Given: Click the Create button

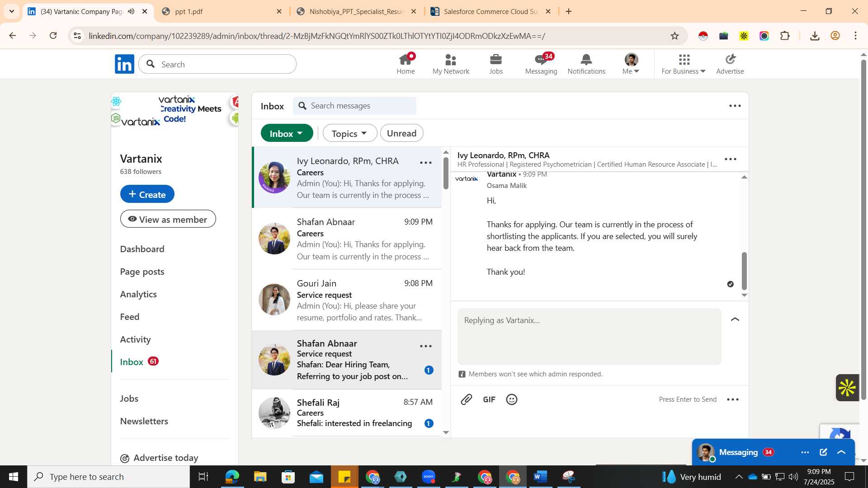Looking at the screenshot, I should [147, 194].
